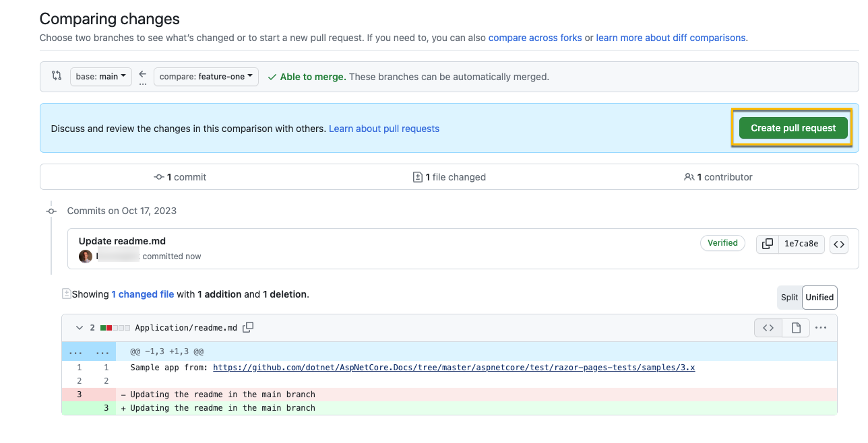Screen dimensions: 868x443
Task: Click the author avatar on the commit
Action: [x=86, y=256]
